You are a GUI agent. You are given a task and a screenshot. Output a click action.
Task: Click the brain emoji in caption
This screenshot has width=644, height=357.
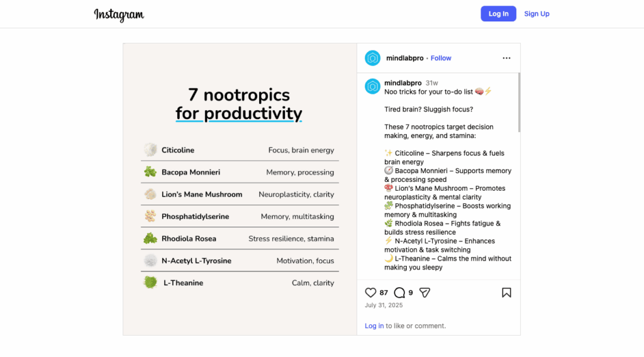click(x=479, y=91)
